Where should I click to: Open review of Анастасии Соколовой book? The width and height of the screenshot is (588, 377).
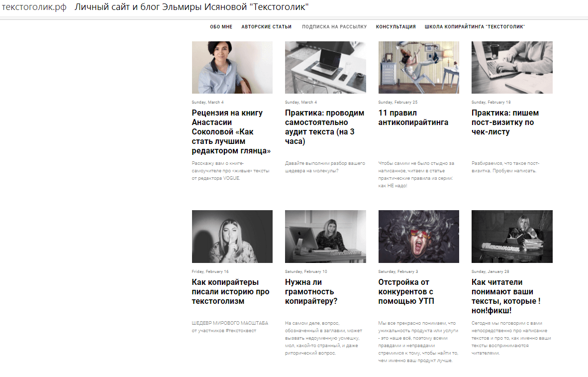(231, 132)
